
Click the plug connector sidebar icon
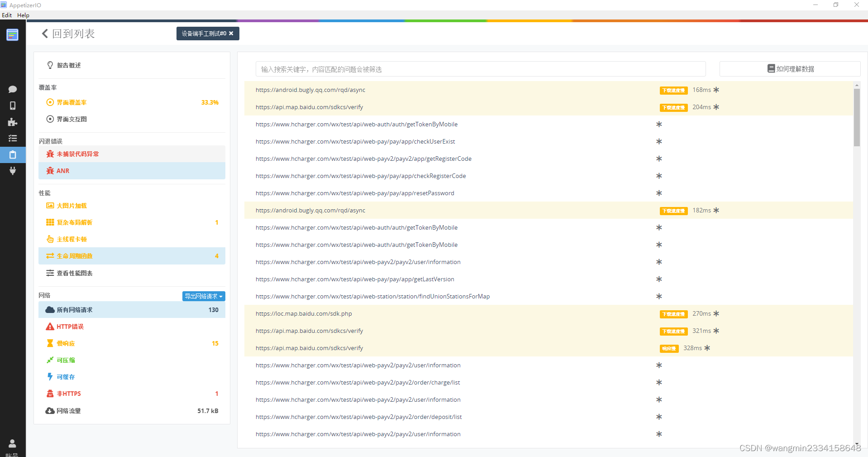[13, 171]
